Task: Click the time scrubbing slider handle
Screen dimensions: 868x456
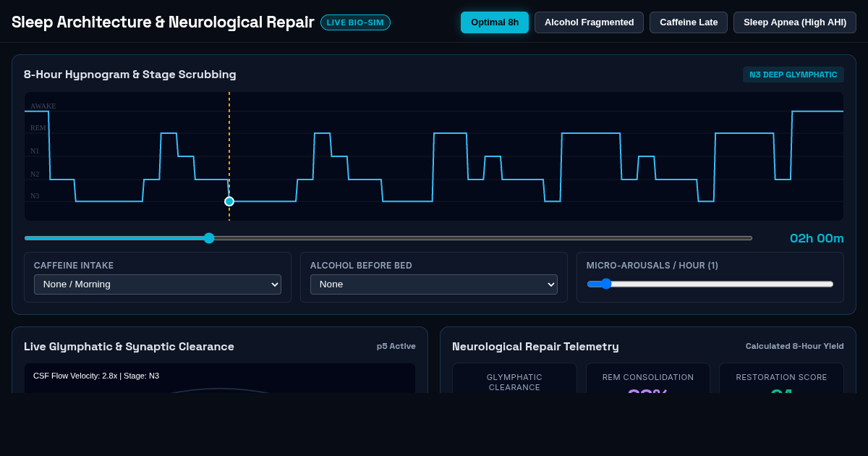Action: (x=209, y=238)
